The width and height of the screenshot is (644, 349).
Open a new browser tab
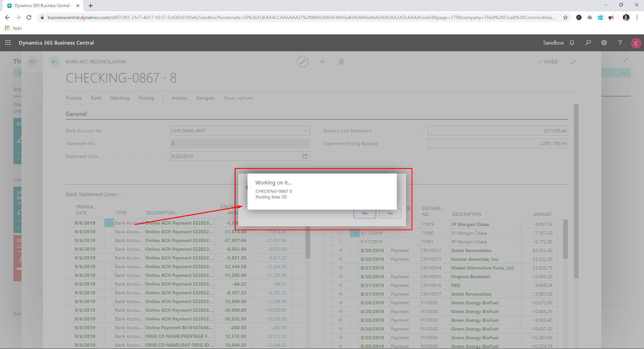pyautogui.click(x=91, y=6)
